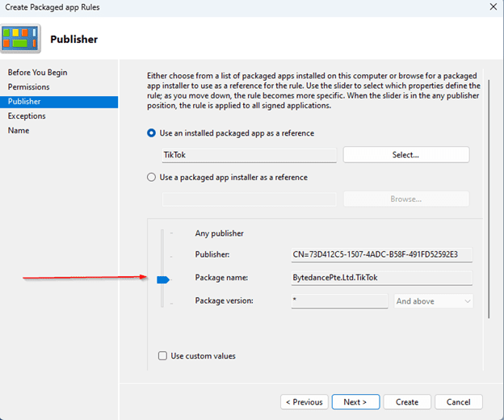Viewport: 504px width, 420px height.
Task: Open the Permissions step in sidebar
Action: coord(28,87)
